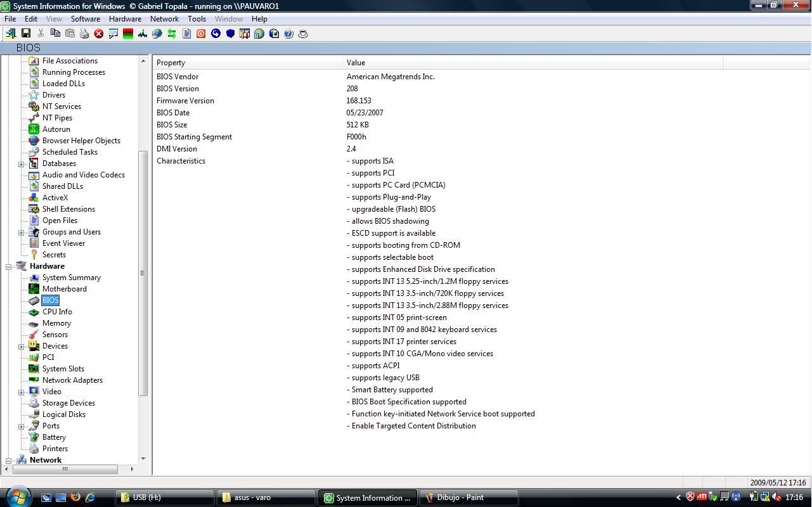Select PCI in the tree

click(48, 357)
